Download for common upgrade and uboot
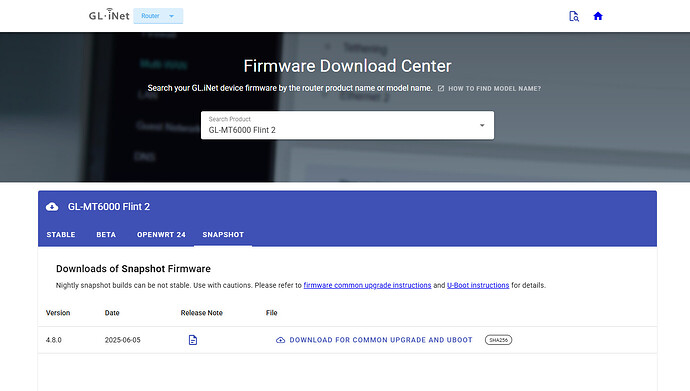 click(x=381, y=340)
